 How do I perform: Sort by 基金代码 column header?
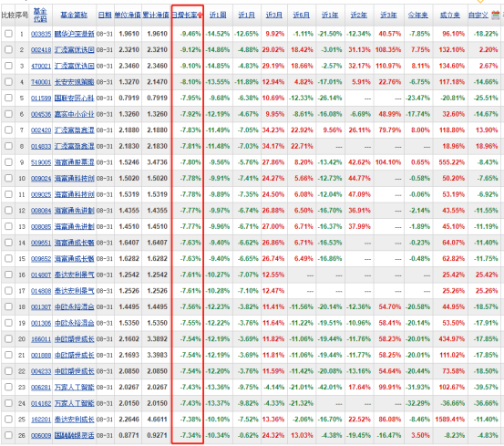40,15
